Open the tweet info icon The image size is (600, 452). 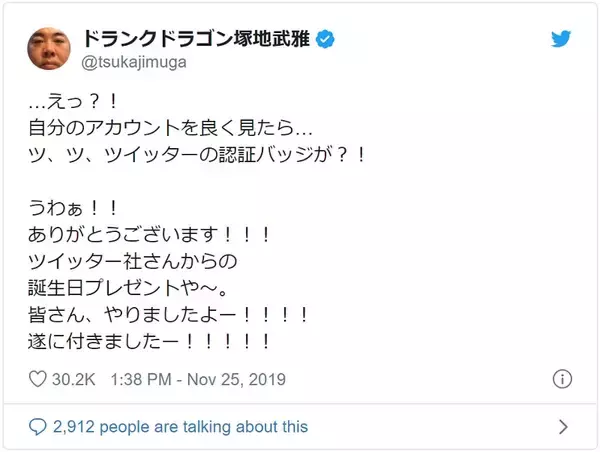pos(562,380)
